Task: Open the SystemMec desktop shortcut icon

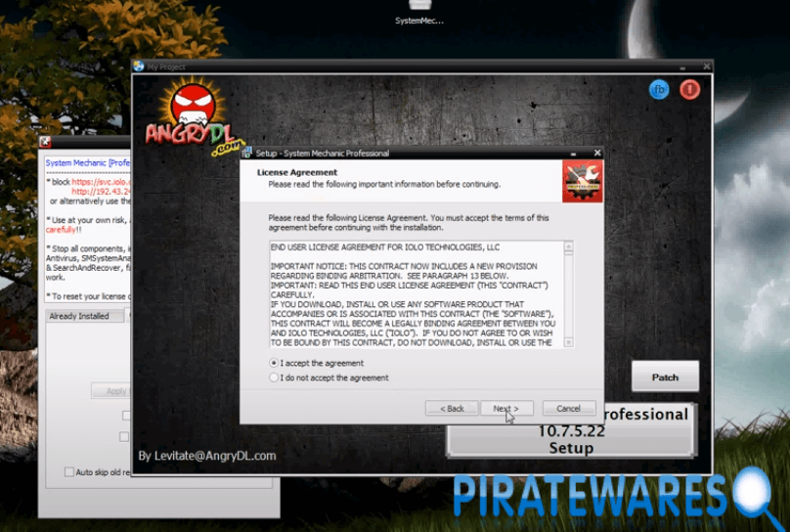Action: [x=419, y=7]
